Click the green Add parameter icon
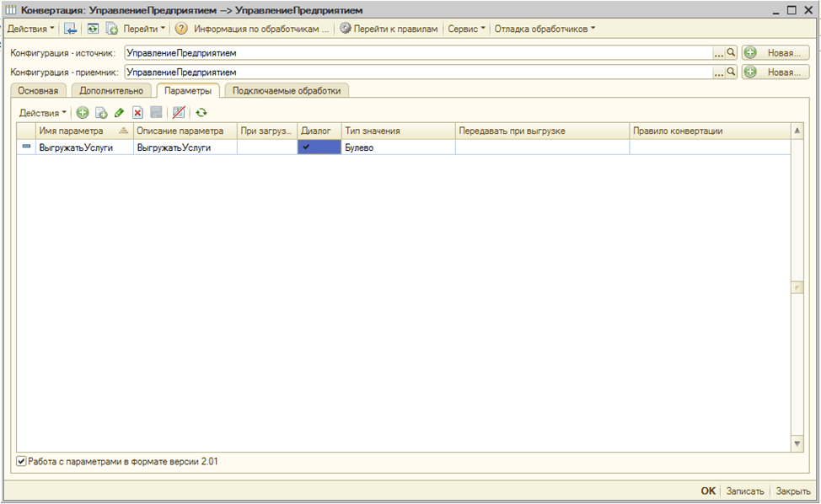This screenshot has height=504, width=821. point(83,112)
